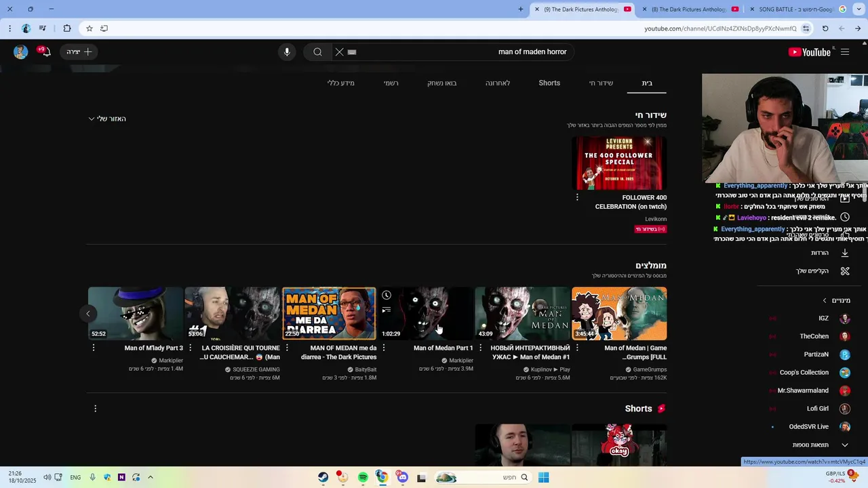Switch to the 'בואו נשחק' tab
868x488 pixels.
pyautogui.click(x=442, y=83)
